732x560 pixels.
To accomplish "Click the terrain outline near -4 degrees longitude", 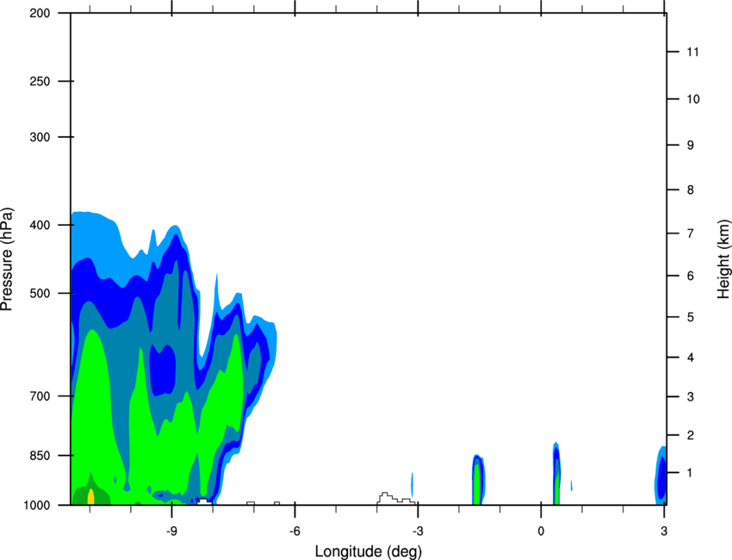I will [396, 498].
